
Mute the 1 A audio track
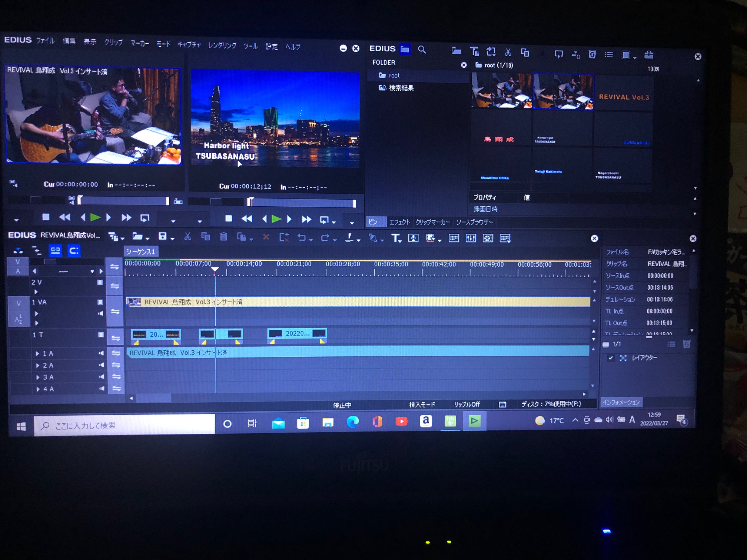(101, 353)
